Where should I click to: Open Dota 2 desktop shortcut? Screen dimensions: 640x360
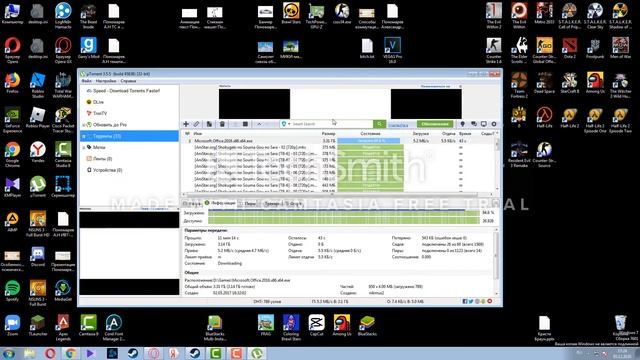[x=569, y=48]
